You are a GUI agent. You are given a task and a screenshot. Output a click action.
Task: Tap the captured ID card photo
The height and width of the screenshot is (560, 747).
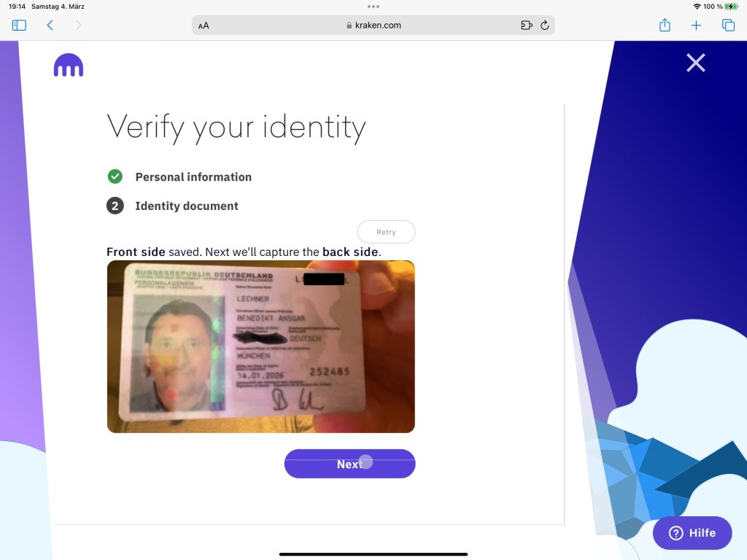coord(261,346)
